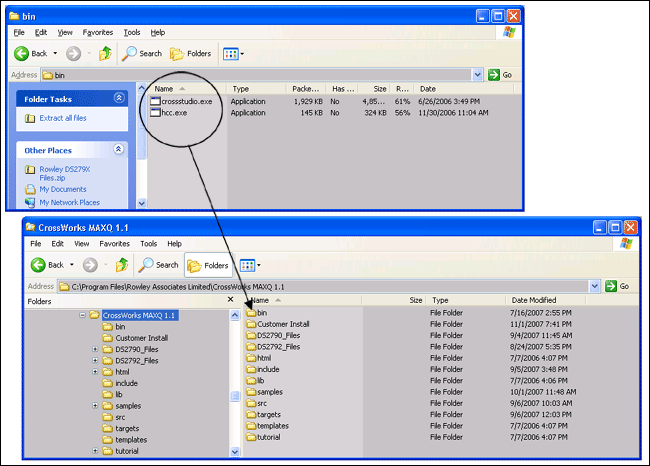Collapse CrossWorks MAXQ 1.1 tree node

(x=82, y=315)
